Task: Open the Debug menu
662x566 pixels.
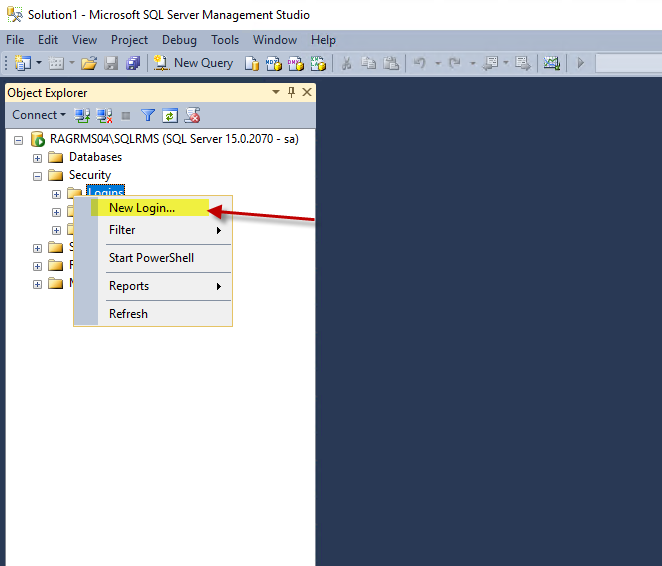Action: tap(179, 40)
